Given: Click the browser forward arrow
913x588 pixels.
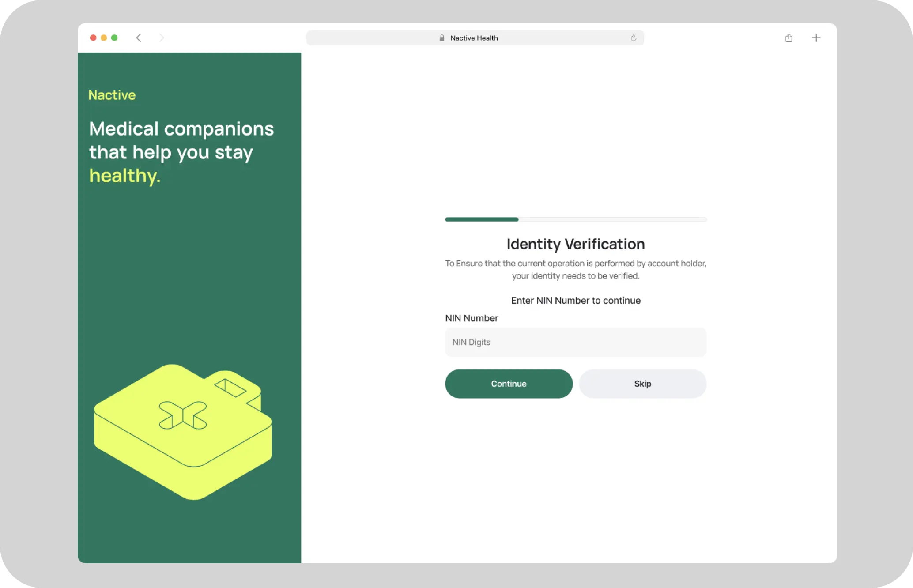Looking at the screenshot, I should click(x=162, y=38).
